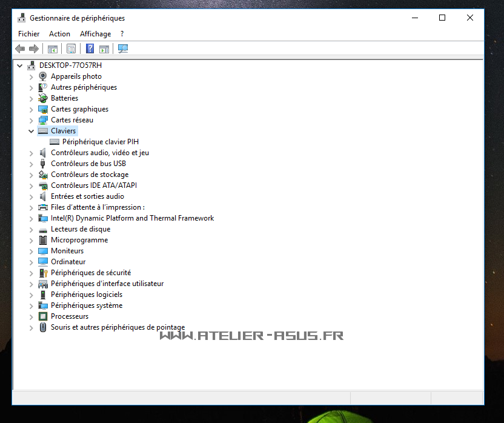Open the Action menu
504x423 pixels.
click(59, 34)
